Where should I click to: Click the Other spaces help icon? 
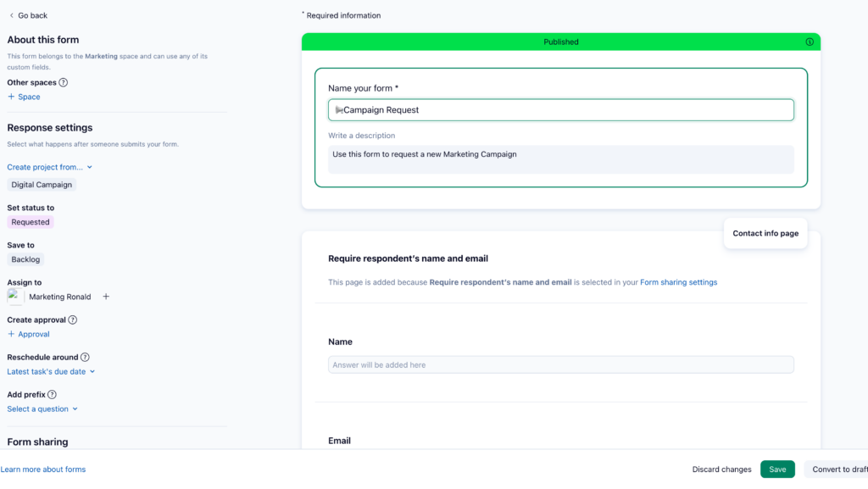point(64,83)
